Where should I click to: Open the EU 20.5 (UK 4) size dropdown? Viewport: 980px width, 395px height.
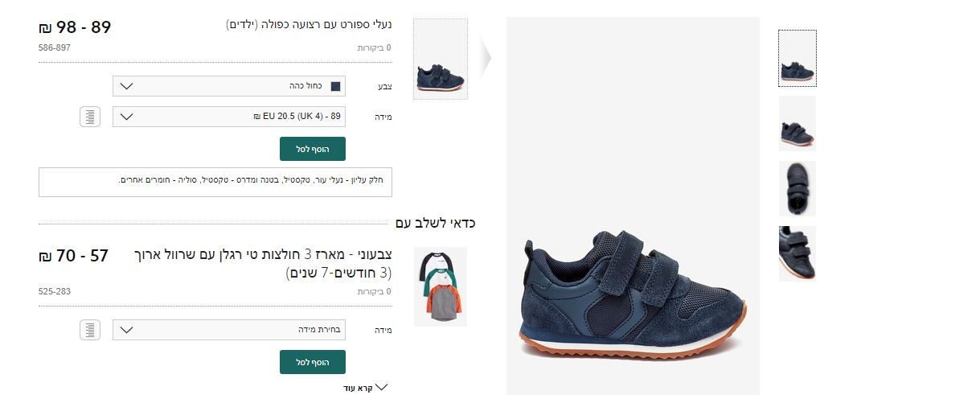pos(229,117)
